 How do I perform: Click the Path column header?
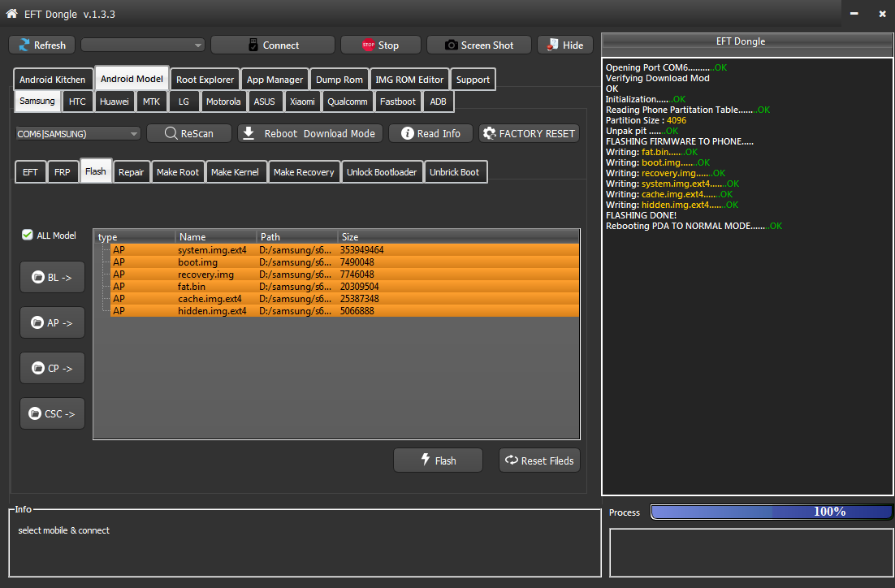click(x=296, y=236)
